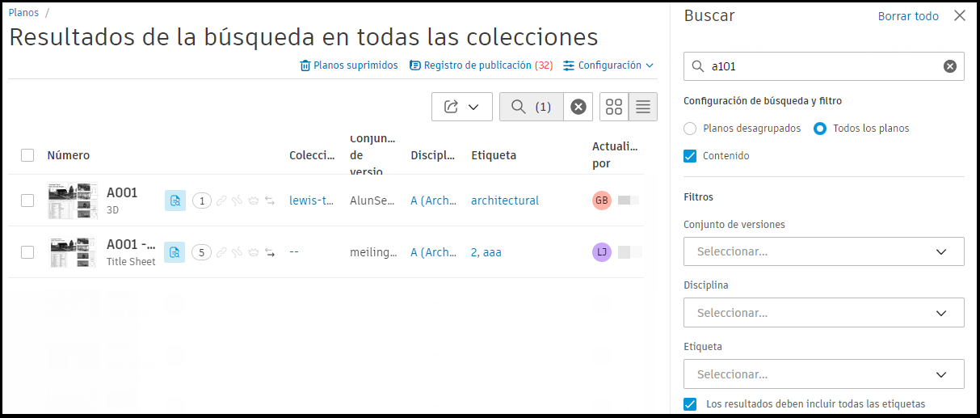This screenshot has width=980, height=418.
Task: Open the Configuración menu
Action: [x=608, y=65]
